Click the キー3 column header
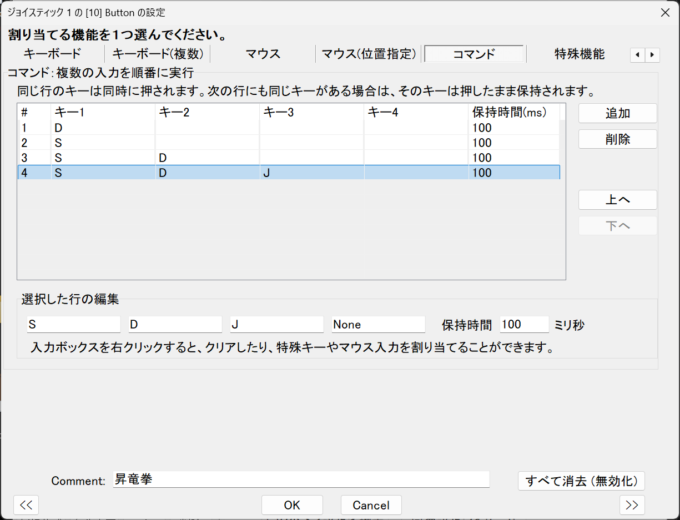Viewport: 680px width, 520px height. click(312, 112)
